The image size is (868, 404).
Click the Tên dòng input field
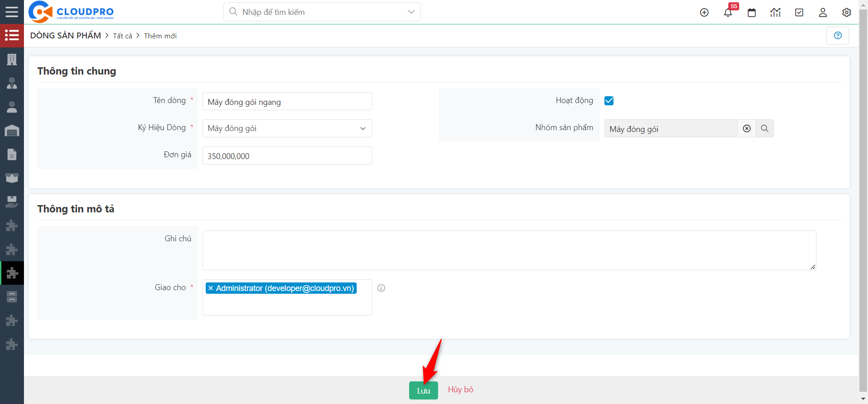(287, 101)
